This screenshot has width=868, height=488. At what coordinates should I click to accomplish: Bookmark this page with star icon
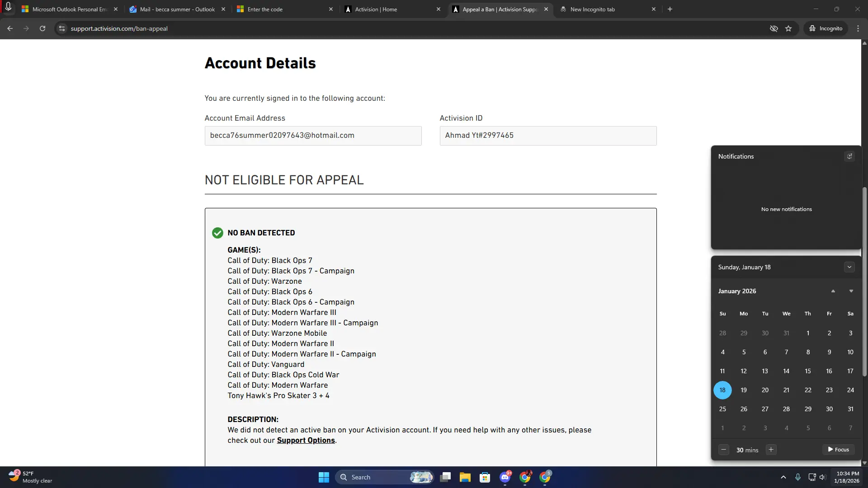pos(788,28)
